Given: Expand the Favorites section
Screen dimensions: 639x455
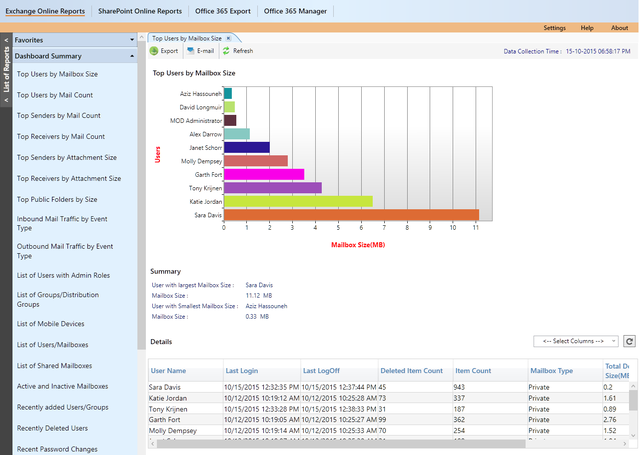Looking at the screenshot, I should click(132, 40).
